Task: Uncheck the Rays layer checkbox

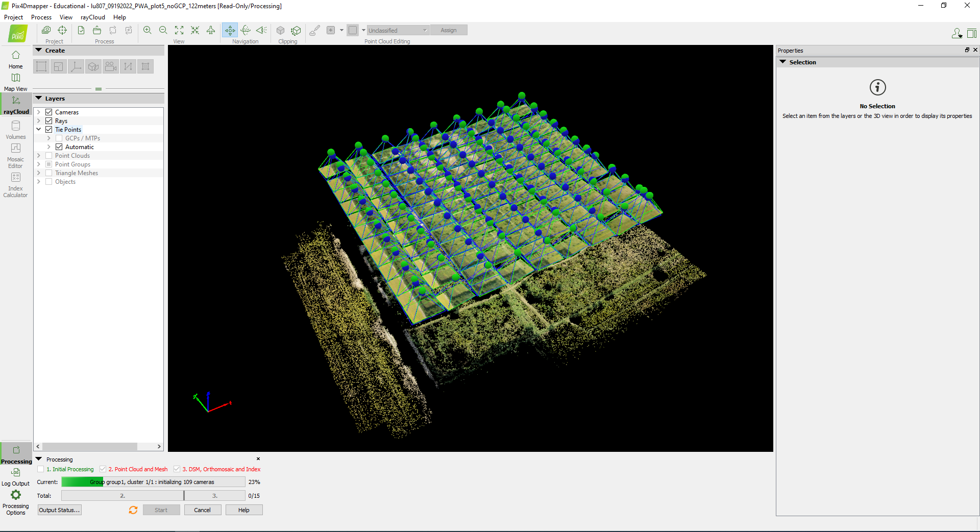Action: (x=49, y=120)
